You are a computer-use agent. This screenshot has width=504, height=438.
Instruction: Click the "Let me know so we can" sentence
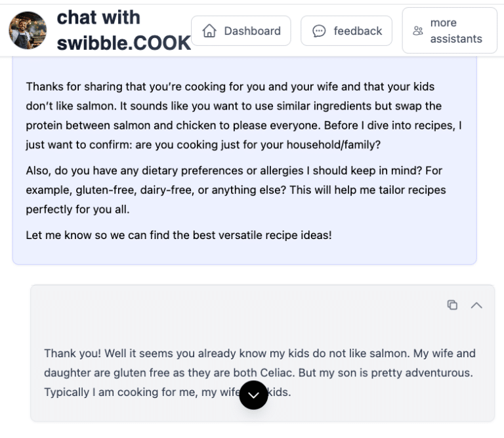coord(178,234)
